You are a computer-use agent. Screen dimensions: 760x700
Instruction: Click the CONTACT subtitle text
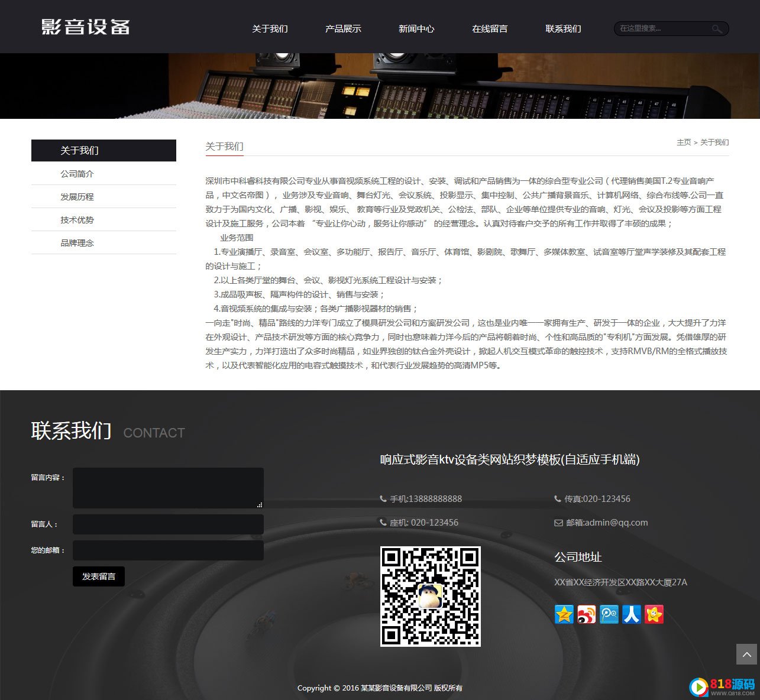click(154, 433)
